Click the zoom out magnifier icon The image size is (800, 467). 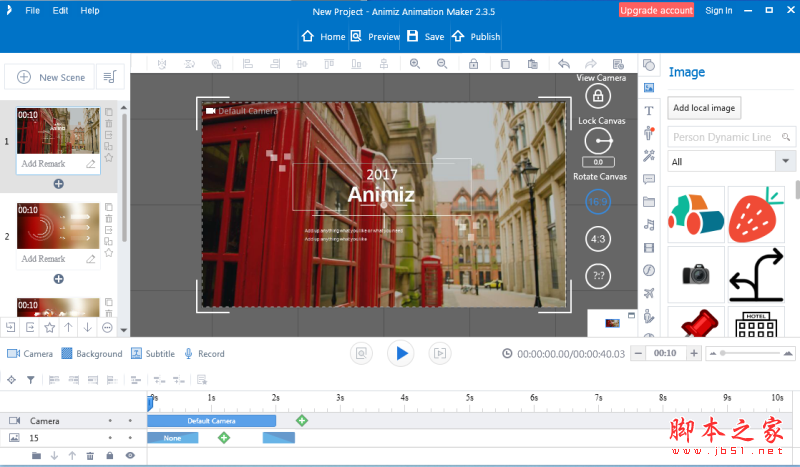442,64
